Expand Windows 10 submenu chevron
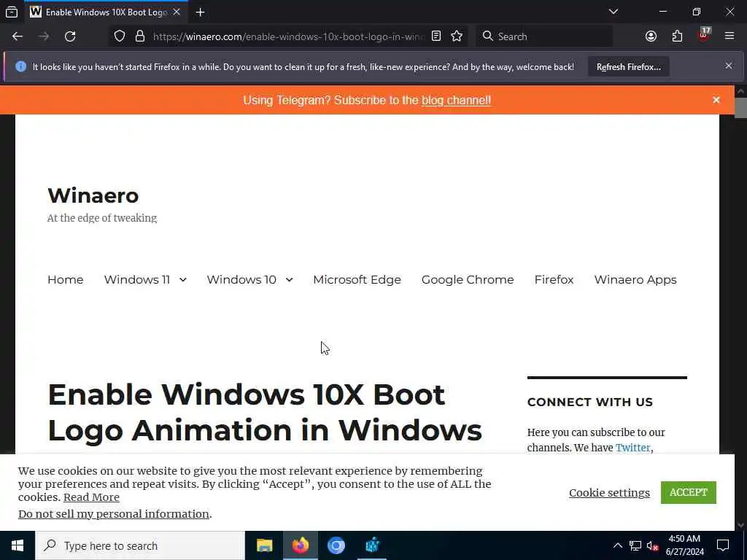Image resolution: width=747 pixels, height=560 pixels. [289, 280]
